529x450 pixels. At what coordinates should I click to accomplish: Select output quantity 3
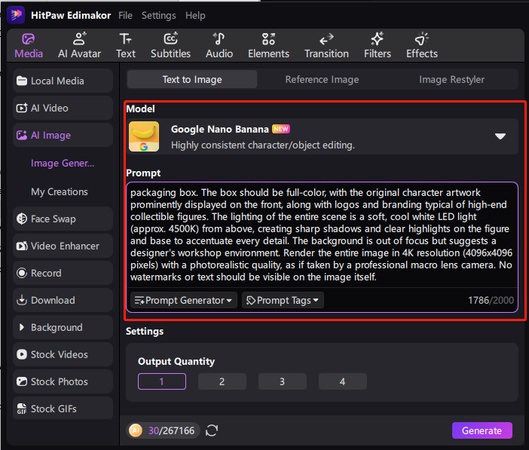[x=282, y=382]
